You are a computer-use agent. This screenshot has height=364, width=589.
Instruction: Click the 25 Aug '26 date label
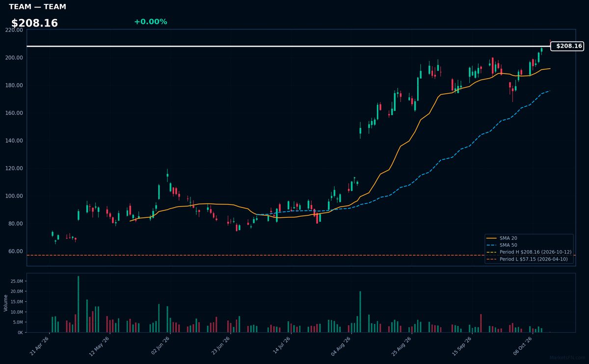401,346
